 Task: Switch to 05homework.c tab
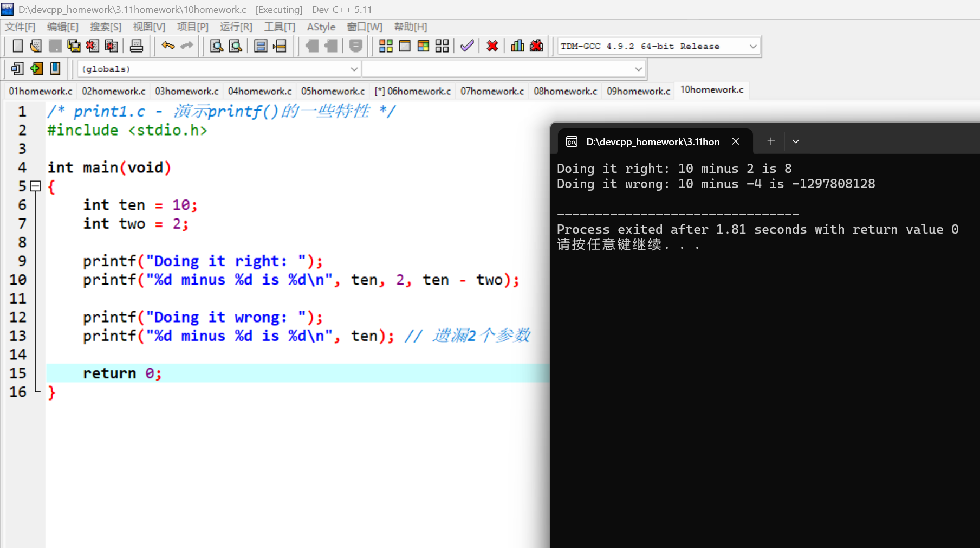pos(333,91)
